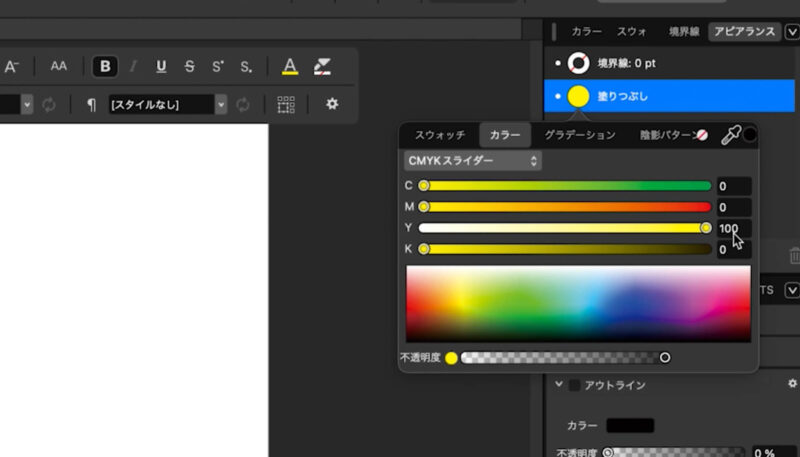The image size is (800, 457).
Task: Click yellow dot beside 不透明度
Action: pos(451,358)
